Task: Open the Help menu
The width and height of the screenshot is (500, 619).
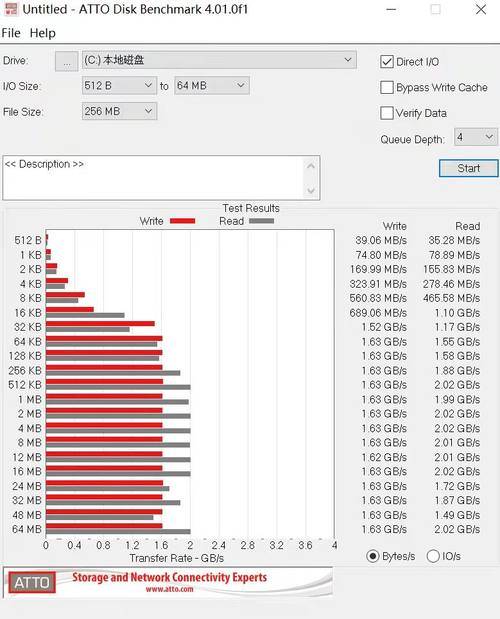Action: [43, 33]
